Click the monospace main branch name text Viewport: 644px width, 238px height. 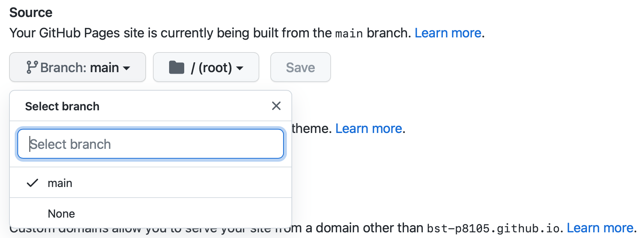point(349,34)
